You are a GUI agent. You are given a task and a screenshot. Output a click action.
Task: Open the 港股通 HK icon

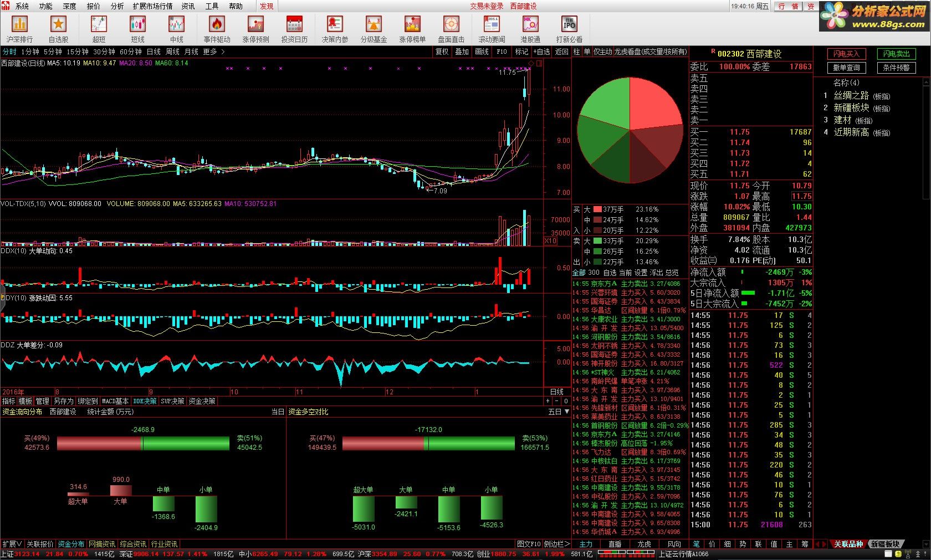pyautogui.click(x=530, y=29)
